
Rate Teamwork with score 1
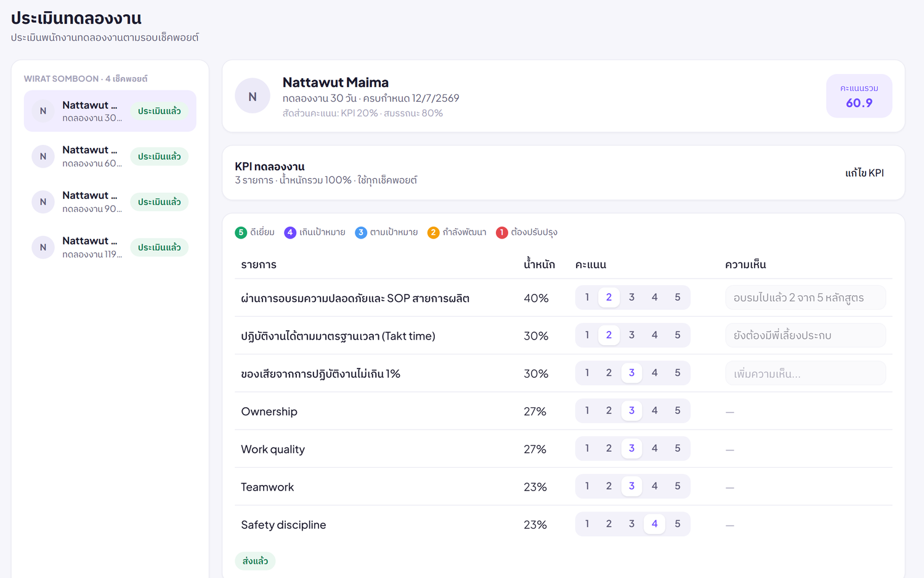tap(587, 486)
